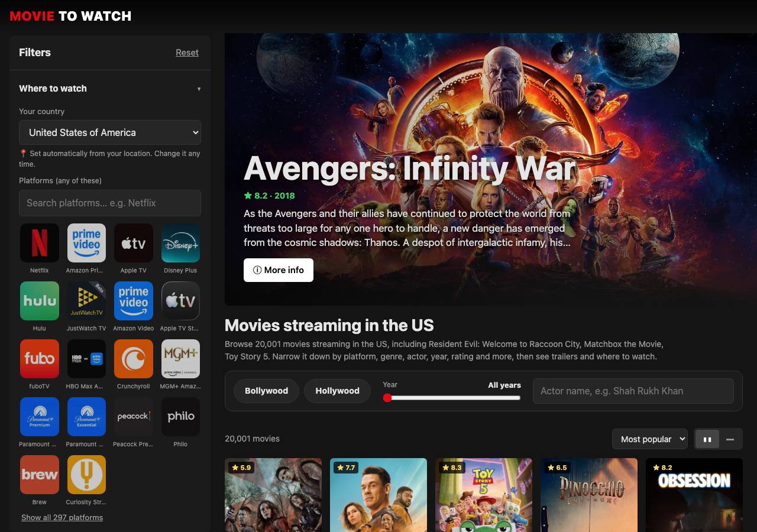Choose the Peacock Premium icon
This screenshot has width=757, height=532.
(134, 417)
